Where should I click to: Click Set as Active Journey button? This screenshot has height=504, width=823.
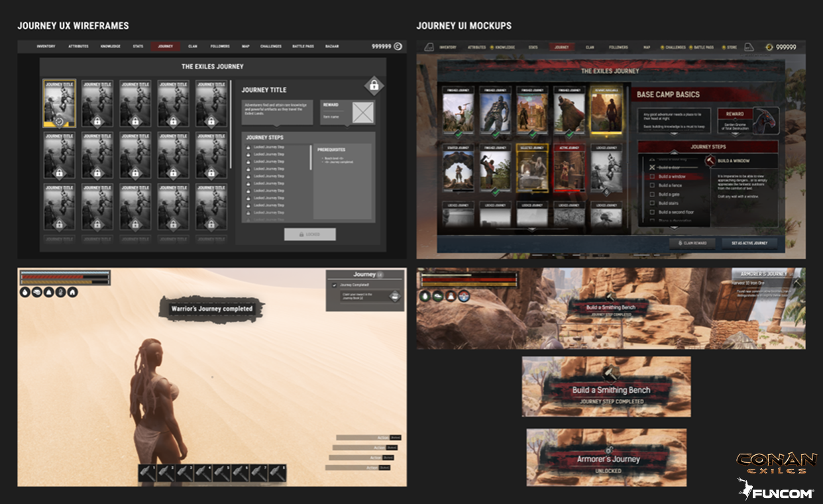click(750, 243)
